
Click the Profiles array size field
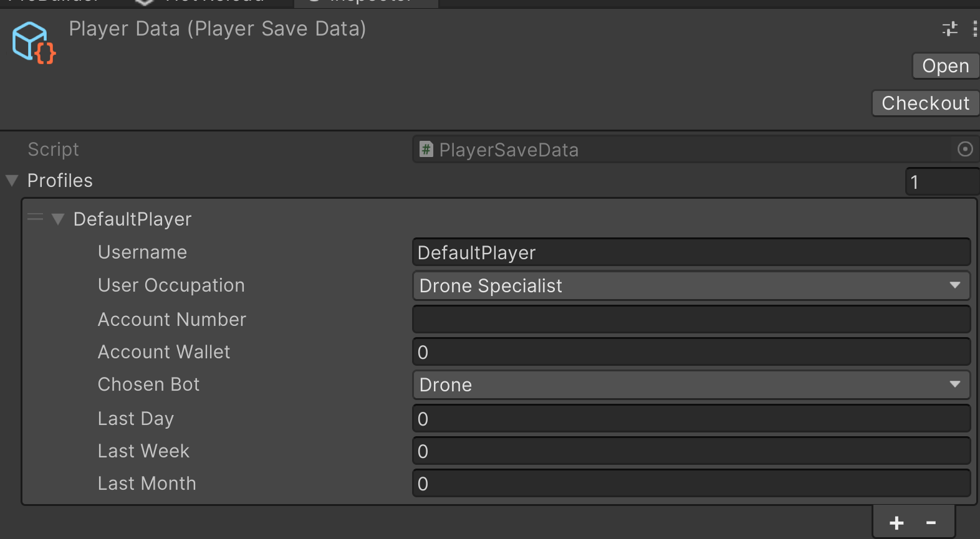click(x=942, y=182)
